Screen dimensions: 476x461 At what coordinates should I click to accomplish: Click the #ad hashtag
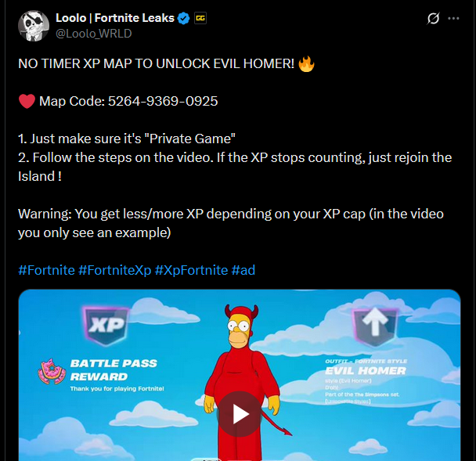[243, 270]
